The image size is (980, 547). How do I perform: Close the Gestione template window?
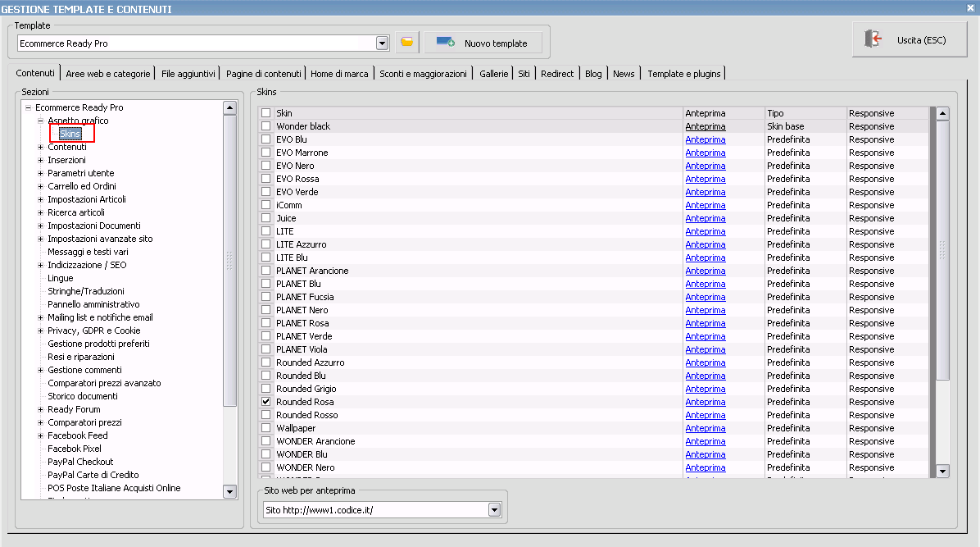(970, 8)
